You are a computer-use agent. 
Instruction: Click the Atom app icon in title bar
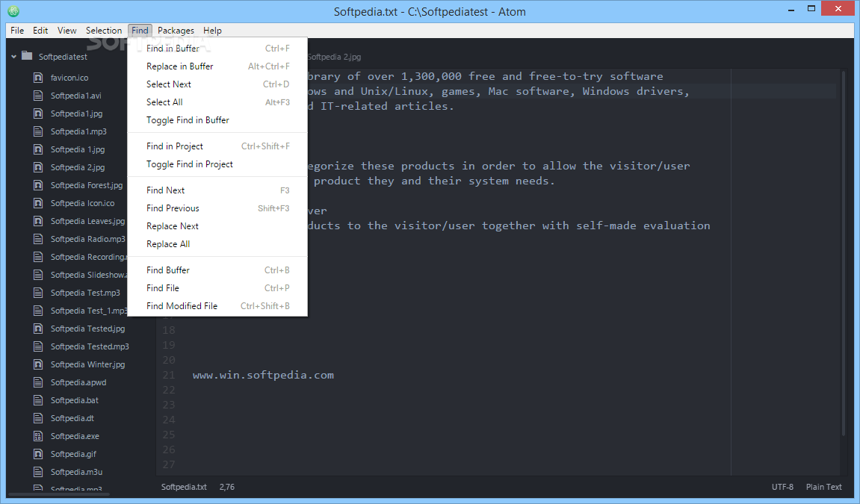tap(13, 11)
